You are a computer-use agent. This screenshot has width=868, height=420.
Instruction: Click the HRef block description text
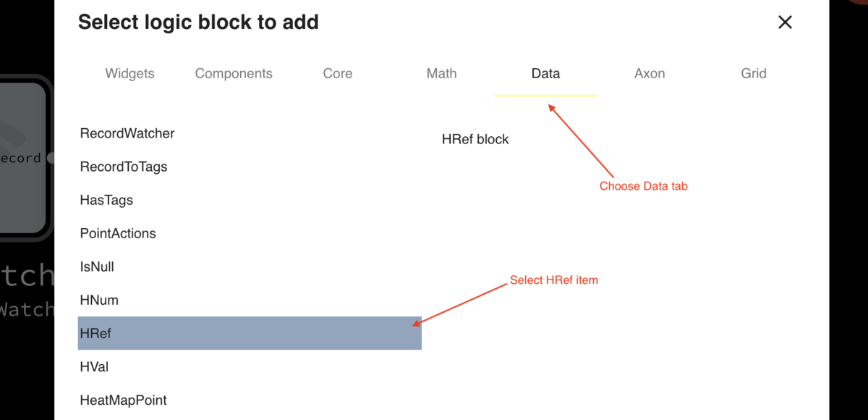pos(475,139)
